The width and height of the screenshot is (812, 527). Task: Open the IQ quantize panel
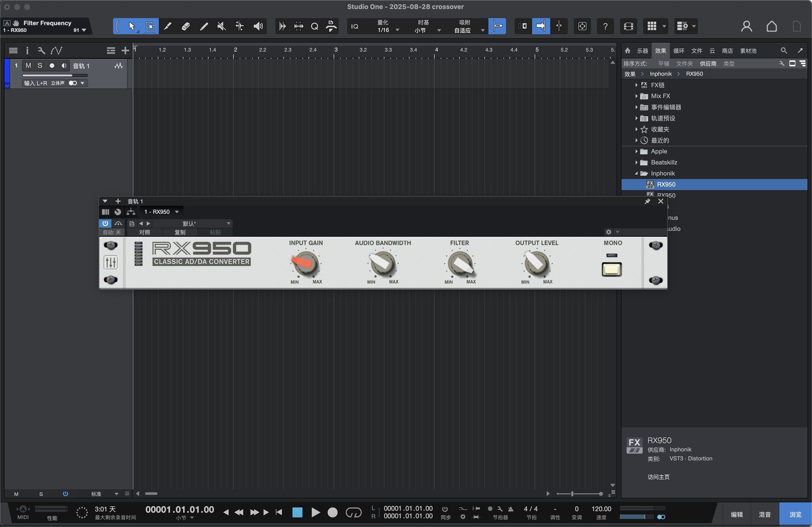(x=355, y=26)
